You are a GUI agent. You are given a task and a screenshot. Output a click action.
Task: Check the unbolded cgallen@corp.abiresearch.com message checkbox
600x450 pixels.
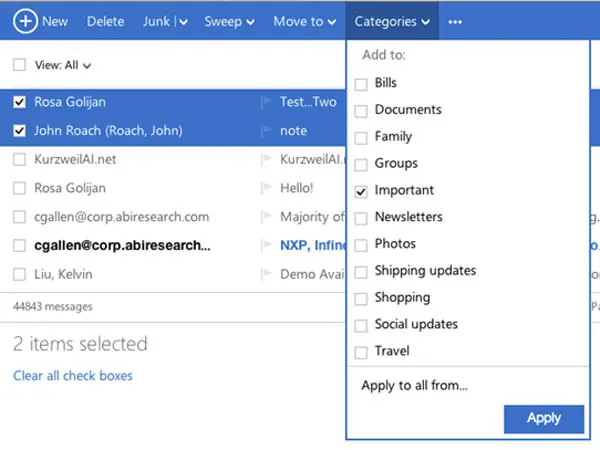tap(19, 217)
